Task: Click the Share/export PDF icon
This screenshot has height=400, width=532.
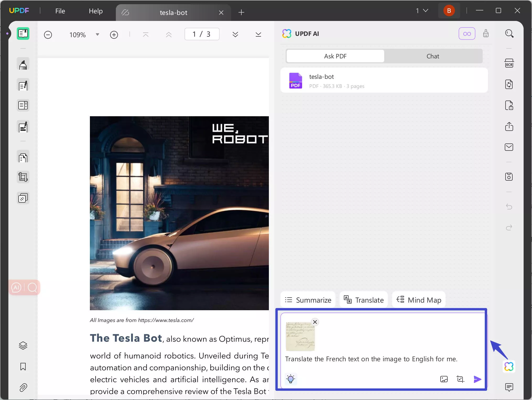Action: (509, 127)
